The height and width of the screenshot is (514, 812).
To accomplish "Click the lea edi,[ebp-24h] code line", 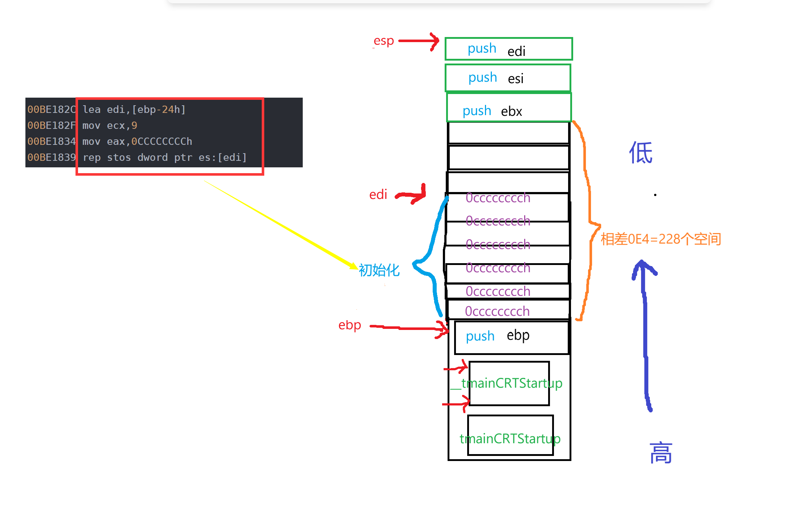I will 134,110.
